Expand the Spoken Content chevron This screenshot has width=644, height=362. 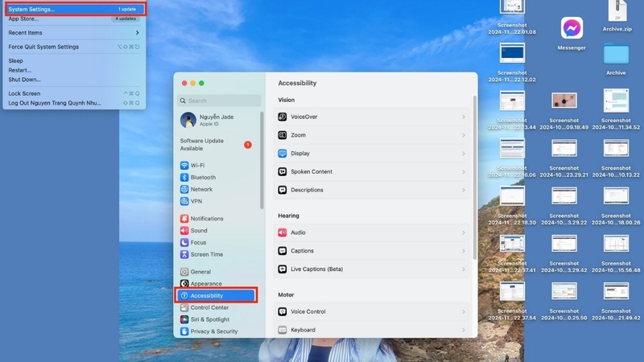(464, 172)
